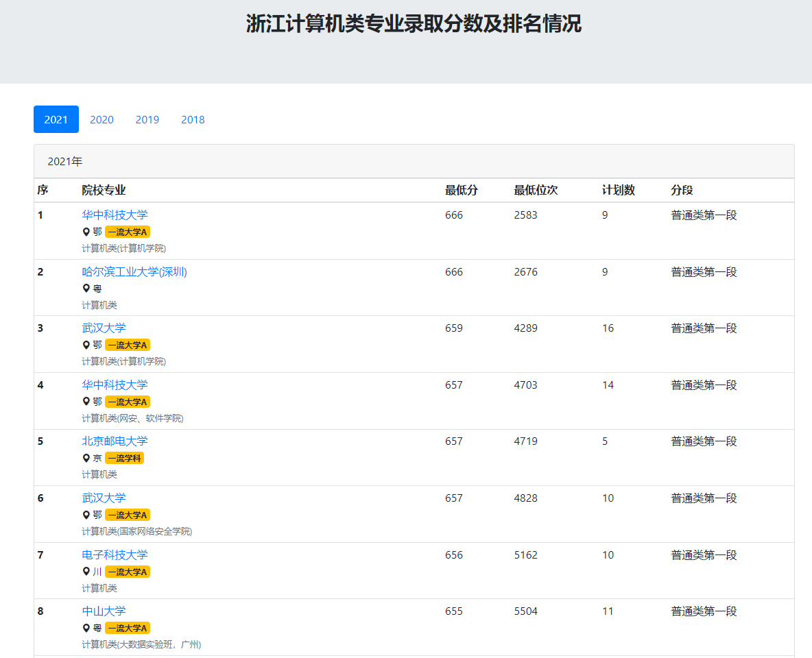Select the 2018 year tab
The image size is (812, 658).
pos(193,119)
